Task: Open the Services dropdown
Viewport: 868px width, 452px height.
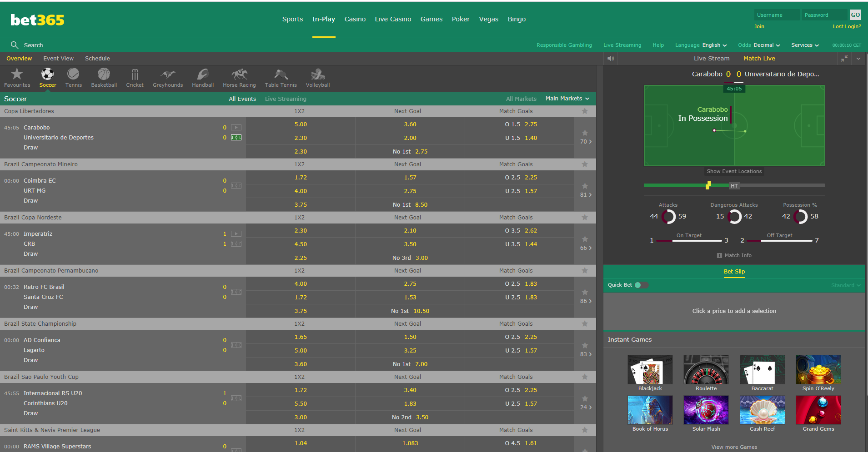Action: 805,45
